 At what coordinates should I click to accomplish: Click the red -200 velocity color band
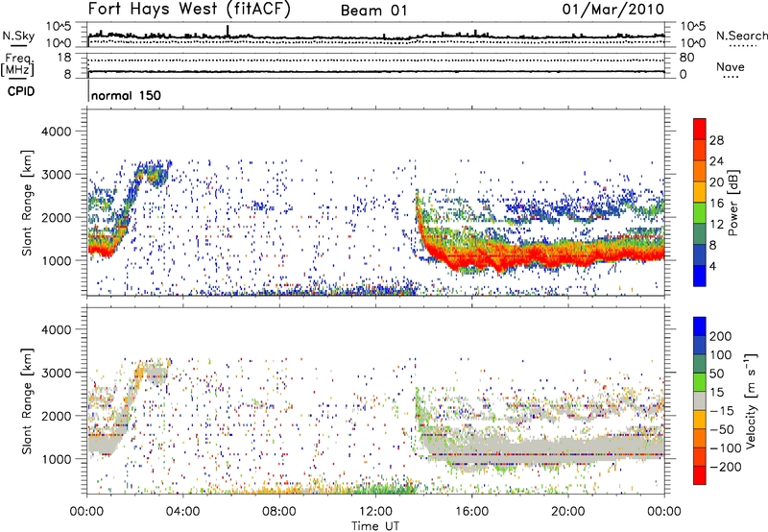[700, 475]
